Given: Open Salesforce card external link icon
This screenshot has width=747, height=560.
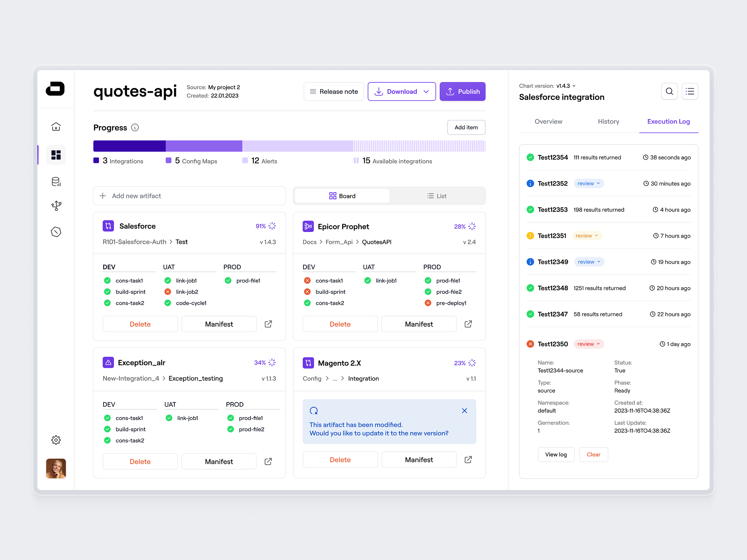Looking at the screenshot, I should pyautogui.click(x=268, y=324).
